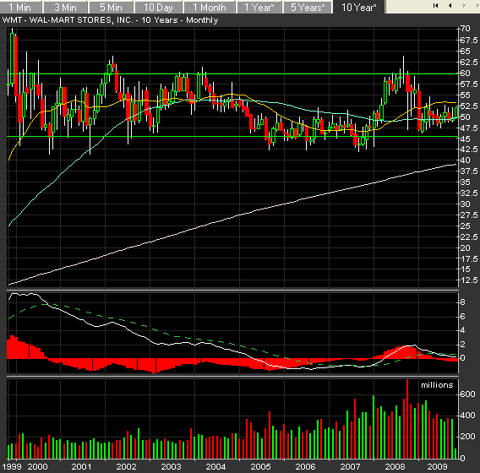Click the tallest red volume bar in 2008
Image resolution: width=480 pixels, height=473 pixels.
(407, 419)
